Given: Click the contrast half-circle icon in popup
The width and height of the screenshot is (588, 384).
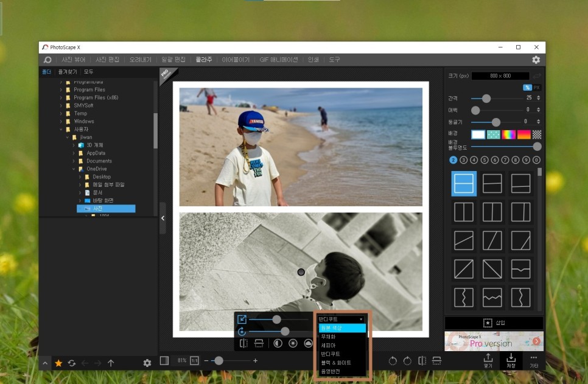Looking at the screenshot, I should click(278, 343).
